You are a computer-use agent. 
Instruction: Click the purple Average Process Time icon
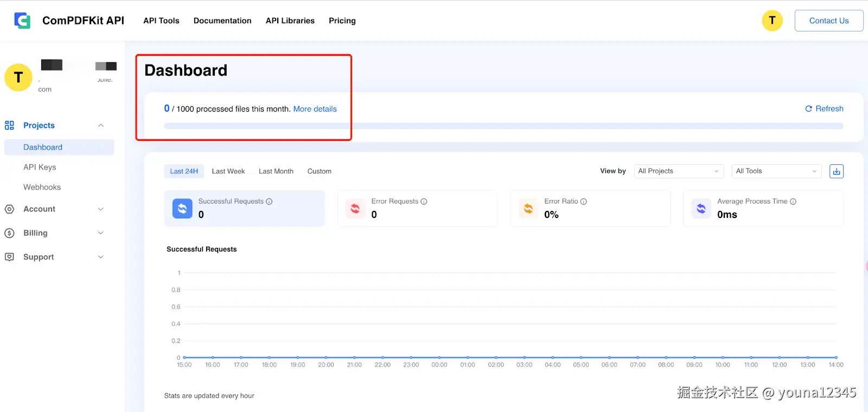tap(701, 208)
